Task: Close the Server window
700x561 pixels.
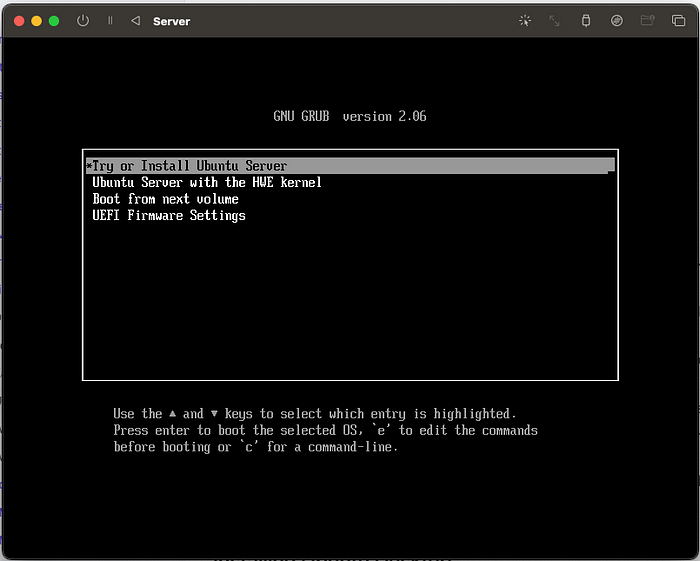Action: tap(19, 21)
